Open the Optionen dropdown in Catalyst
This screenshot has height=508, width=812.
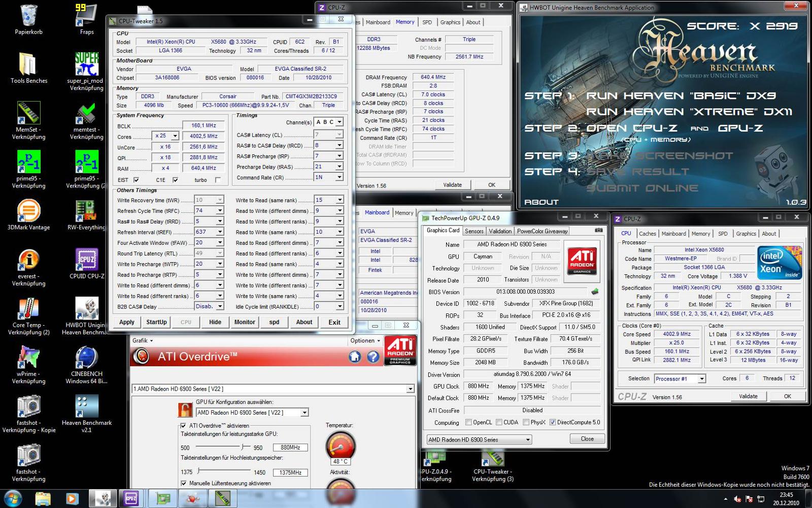tap(365, 340)
